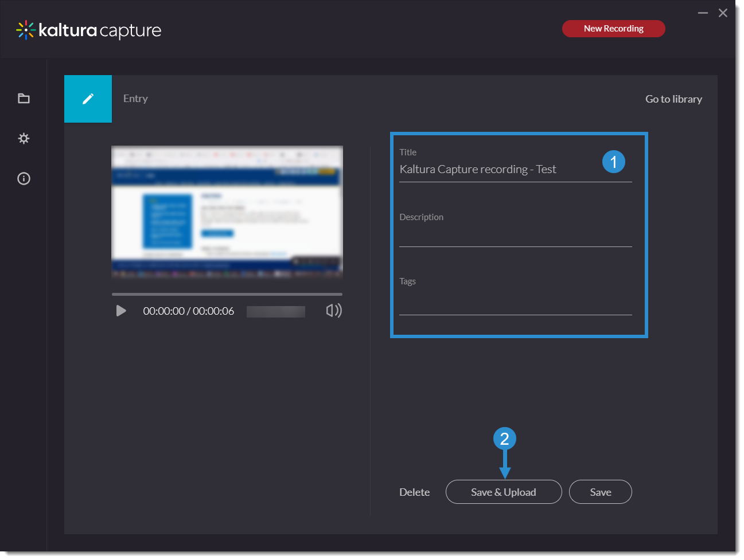Start a New Recording

613,29
